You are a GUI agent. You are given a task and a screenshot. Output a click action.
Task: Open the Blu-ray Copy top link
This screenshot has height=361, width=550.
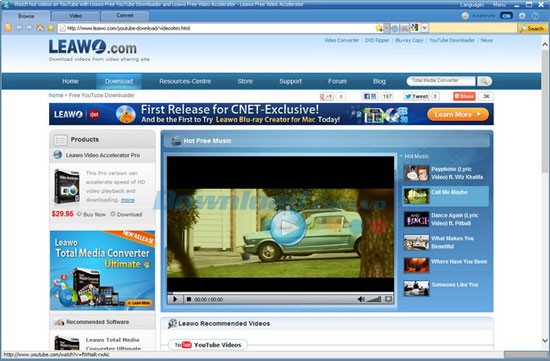tap(409, 40)
